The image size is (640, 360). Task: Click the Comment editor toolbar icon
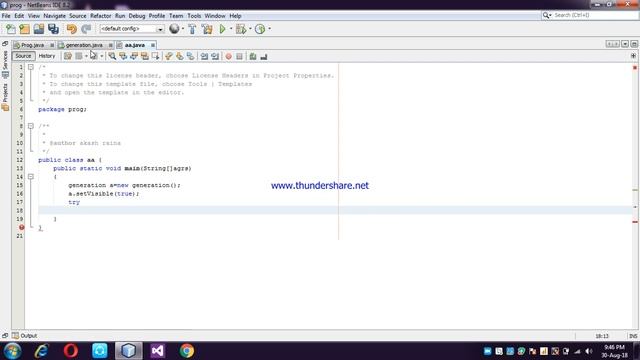253,56
